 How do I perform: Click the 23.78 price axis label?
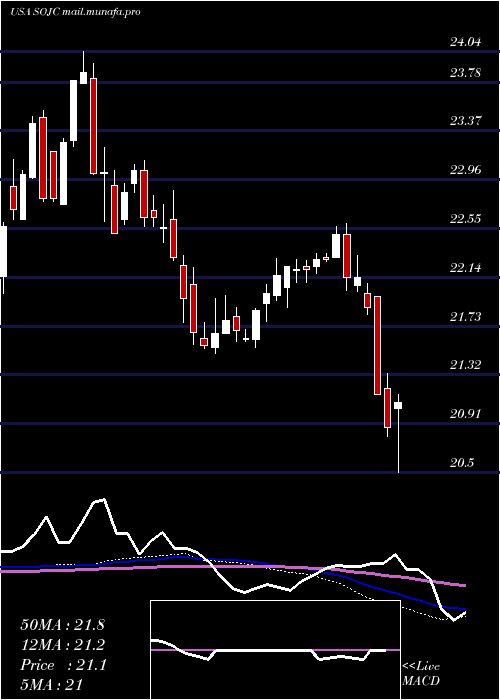466,72
